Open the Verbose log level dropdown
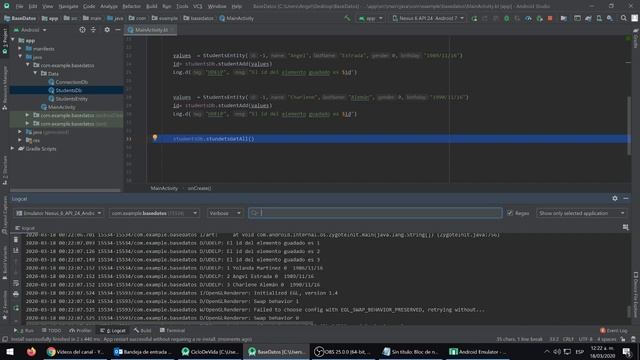Viewport: 640px width, 360px height. [225, 213]
